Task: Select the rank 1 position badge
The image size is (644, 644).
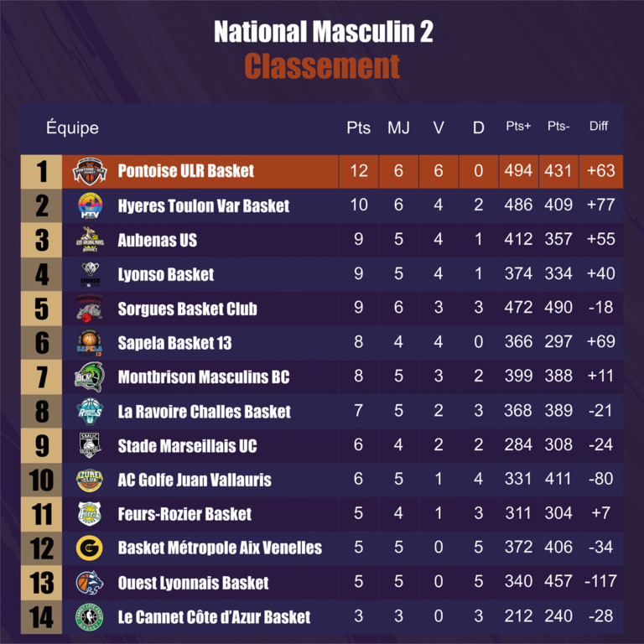Action: (41, 172)
